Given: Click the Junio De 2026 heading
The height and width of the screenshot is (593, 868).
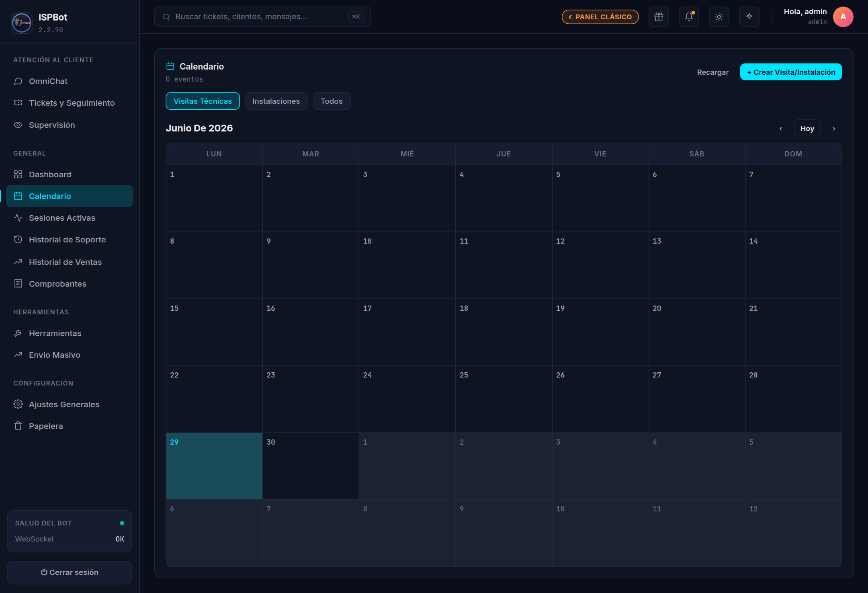Looking at the screenshot, I should pyautogui.click(x=199, y=128).
